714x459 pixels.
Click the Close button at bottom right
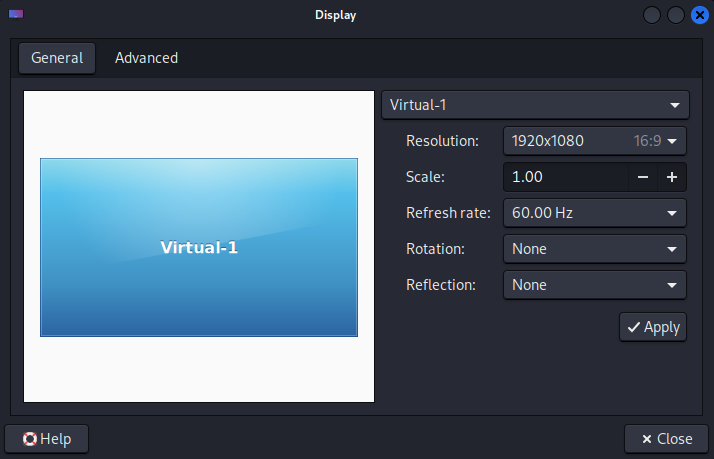pyautogui.click(x=665, y=439)
